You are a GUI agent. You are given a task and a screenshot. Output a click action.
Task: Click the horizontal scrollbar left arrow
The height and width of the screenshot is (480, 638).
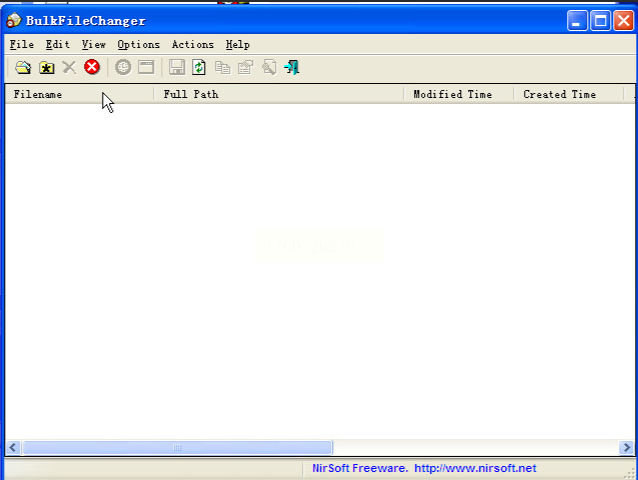pyautogui.click(x=13, y=447)
